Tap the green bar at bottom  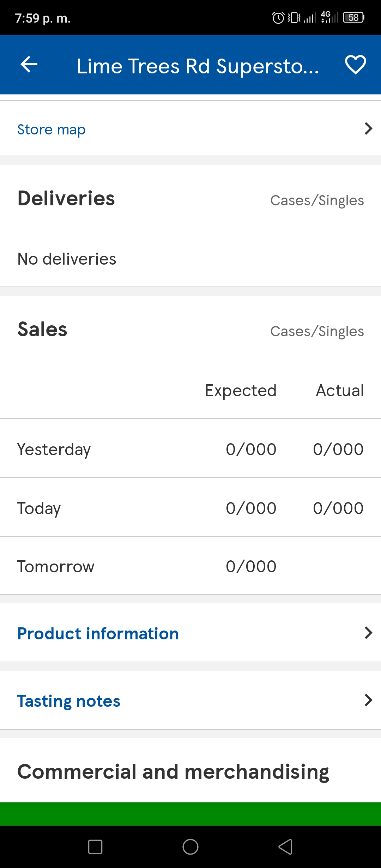tap(190, 814)
